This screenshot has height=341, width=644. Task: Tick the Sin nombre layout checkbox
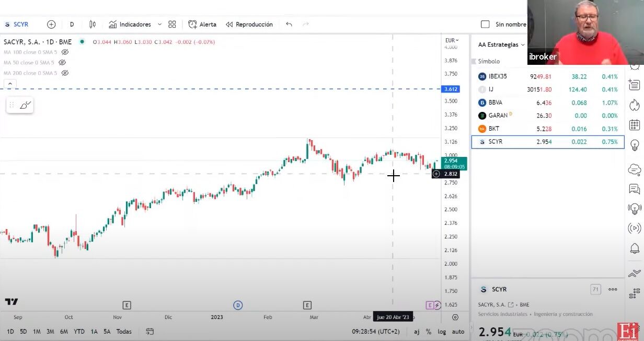tap(485, 25)
